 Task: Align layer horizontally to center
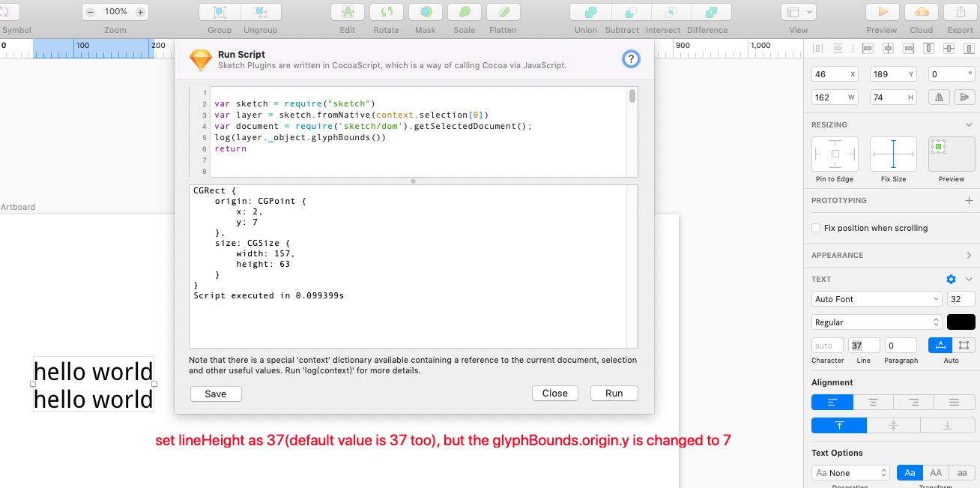coord(888,48)
